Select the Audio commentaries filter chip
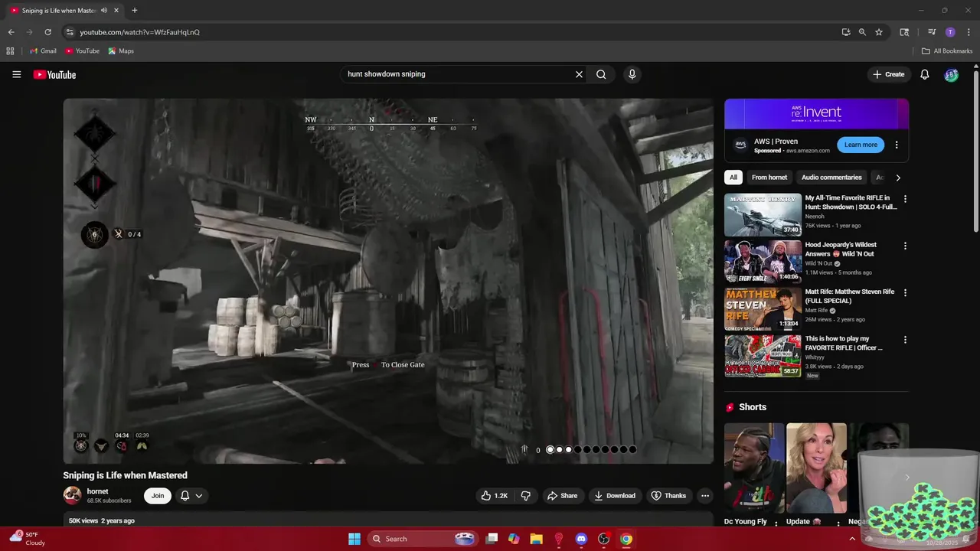The image size is (980, 551). pyautogui.click(x=831, y=178)
